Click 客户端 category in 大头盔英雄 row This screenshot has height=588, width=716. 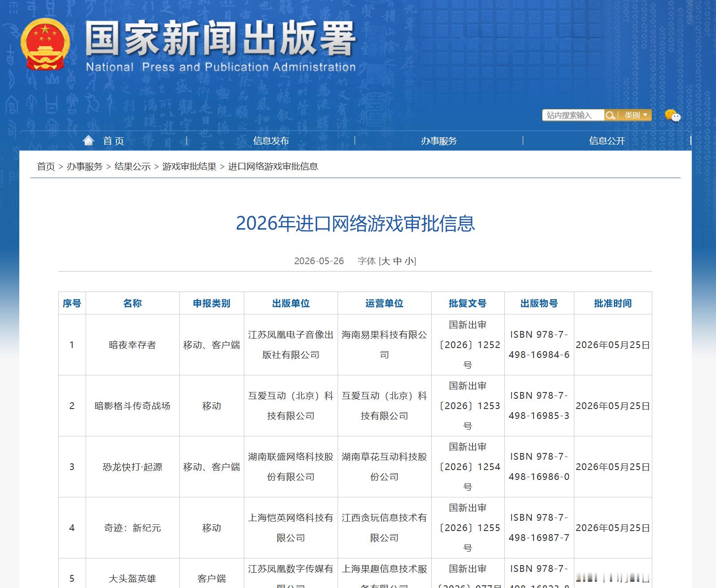[x=212, y=579]
